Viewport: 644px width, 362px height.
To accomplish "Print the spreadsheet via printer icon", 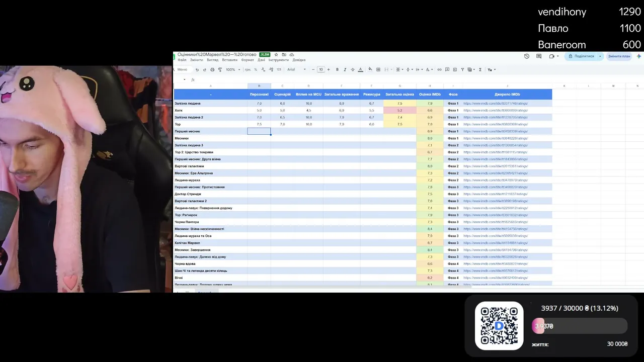I will click(x=212, y=69).
